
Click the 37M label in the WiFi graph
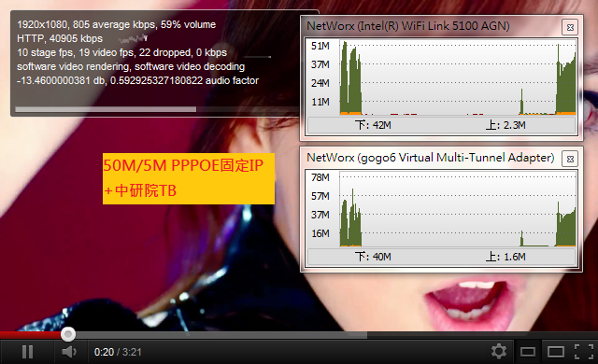coord(320,64)
